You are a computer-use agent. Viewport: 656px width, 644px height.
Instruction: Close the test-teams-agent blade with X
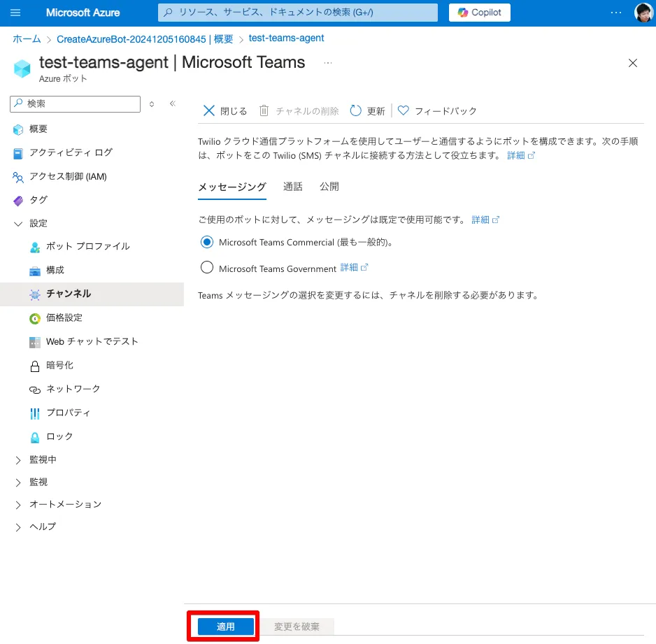click(632, 63)
